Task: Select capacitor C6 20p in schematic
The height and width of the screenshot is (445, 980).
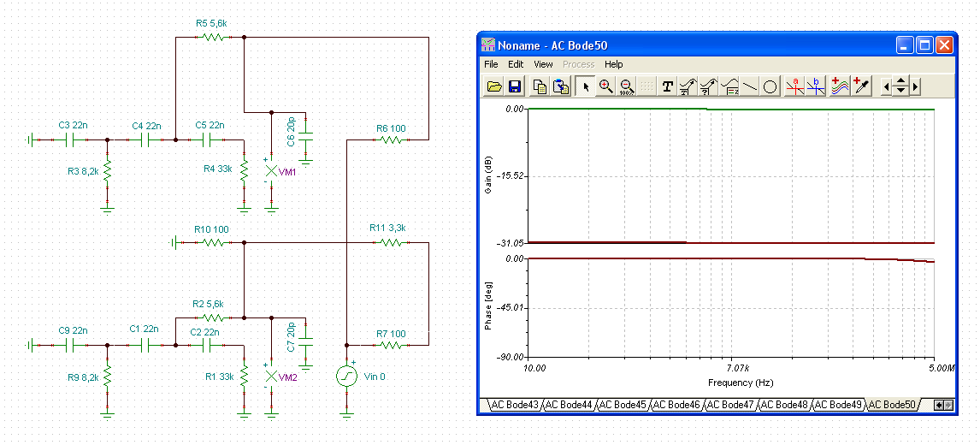Action: (x=305, y=136)
